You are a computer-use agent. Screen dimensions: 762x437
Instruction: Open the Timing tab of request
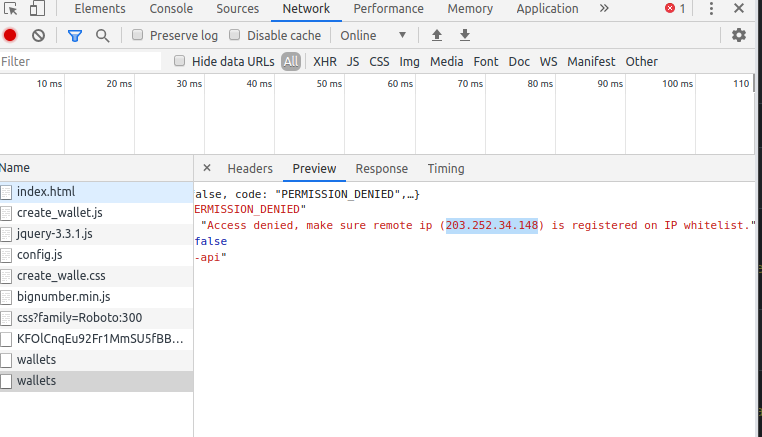point(446,169)
